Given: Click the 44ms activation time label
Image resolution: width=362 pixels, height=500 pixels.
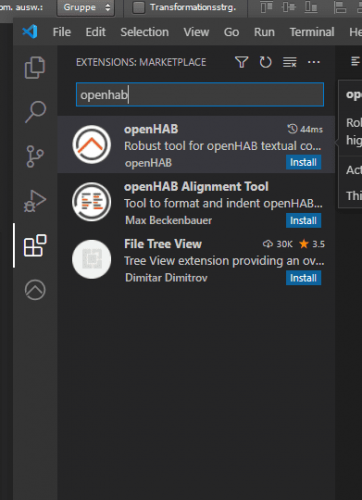Looking at the screenshot, I should 305,129.
